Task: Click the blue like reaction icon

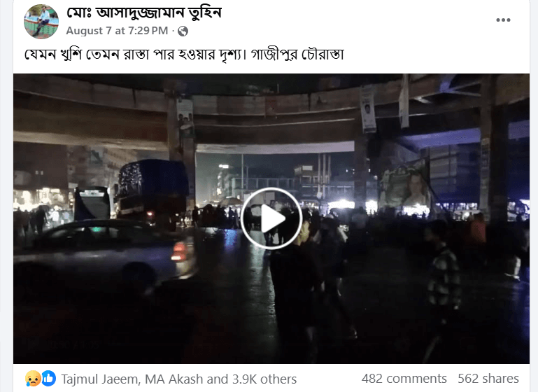Action: point(49,379)
